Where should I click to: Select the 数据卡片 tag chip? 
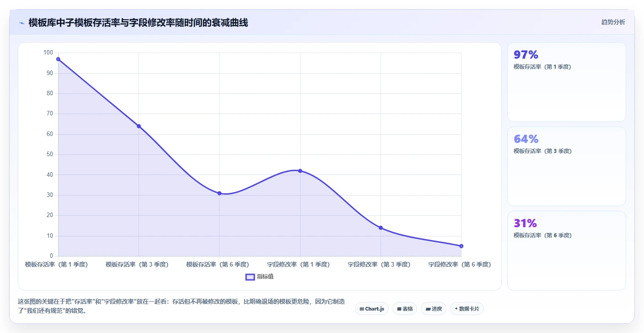pos(467,309)
